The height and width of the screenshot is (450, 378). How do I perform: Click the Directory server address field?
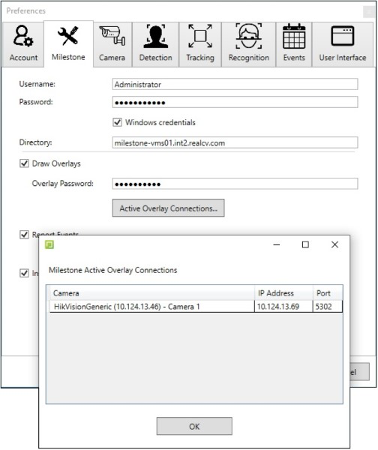(x=235, y=143)
